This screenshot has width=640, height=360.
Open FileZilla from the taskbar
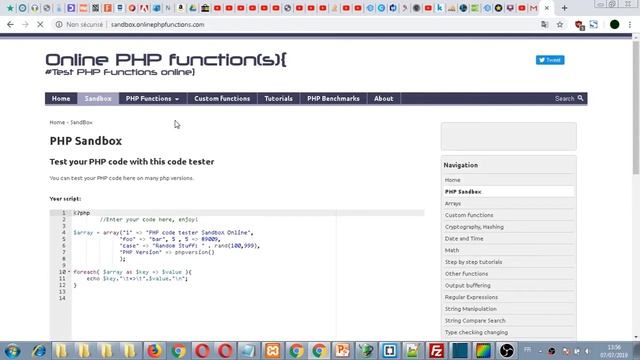click(436, 351)
